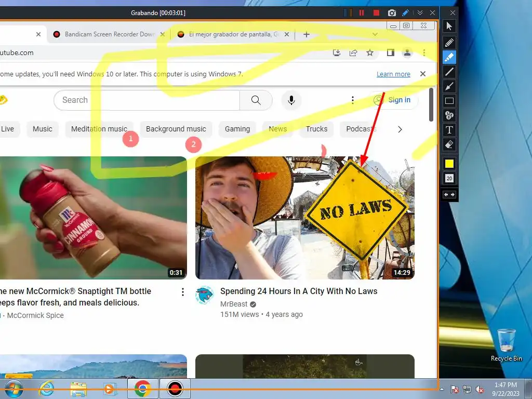Select the Background music chip
This screenshot has width=532, height=399.
tap(176, 129)
